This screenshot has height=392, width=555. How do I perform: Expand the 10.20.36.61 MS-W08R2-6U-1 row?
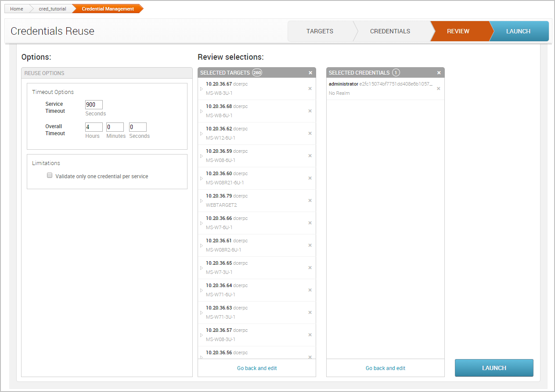202,245
